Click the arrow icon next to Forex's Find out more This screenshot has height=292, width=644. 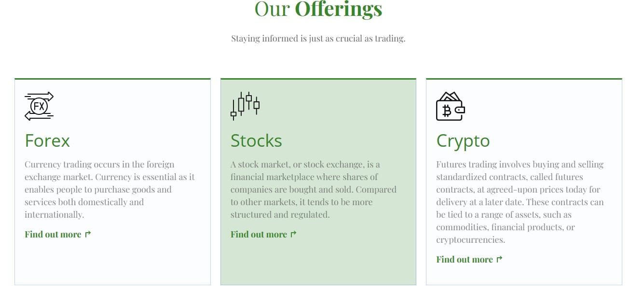88,234
